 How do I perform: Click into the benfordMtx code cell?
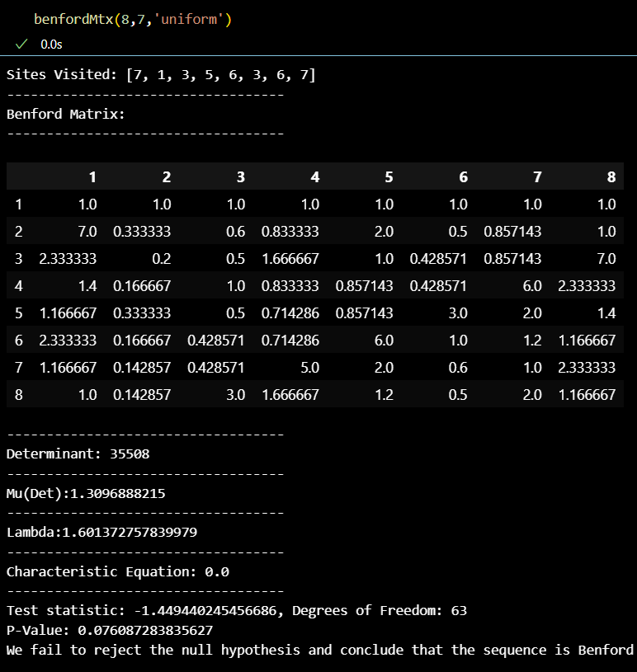pyautogui.click(x=132, y=19)
